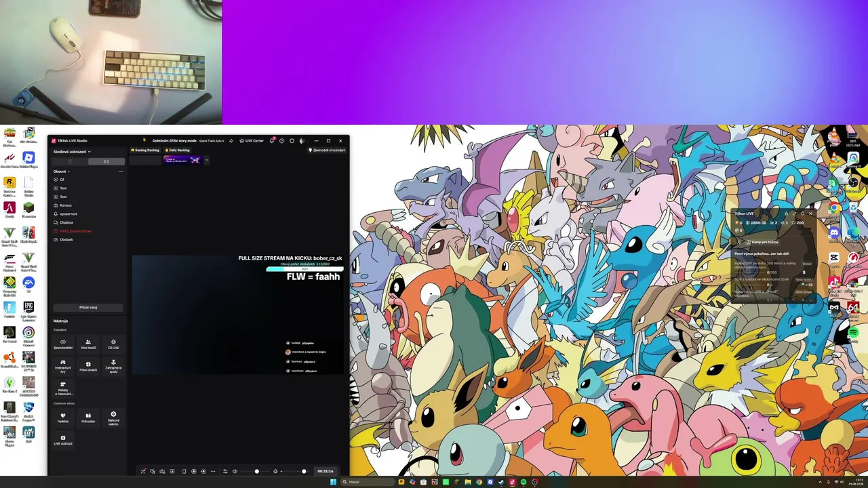This screenshot has height=488, width=868.
Task: Mute the microphone in bottom toolbar
Action: 275,471
